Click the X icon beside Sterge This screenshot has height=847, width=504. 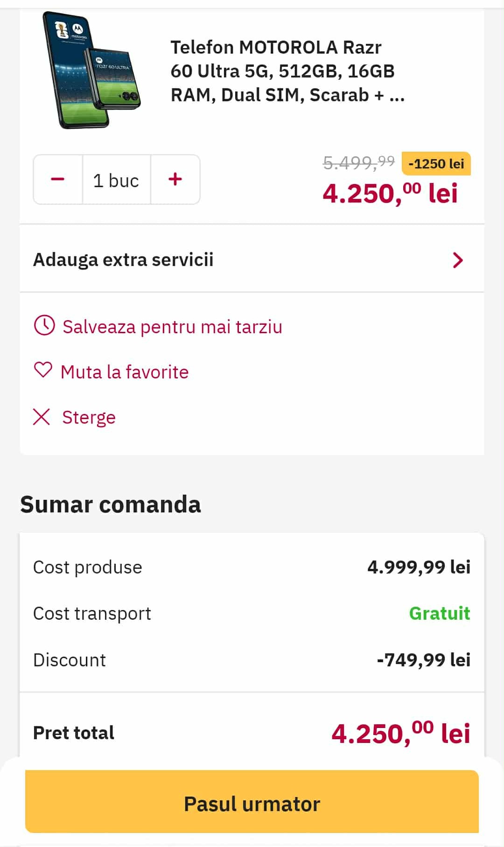(x=42, y=417)
